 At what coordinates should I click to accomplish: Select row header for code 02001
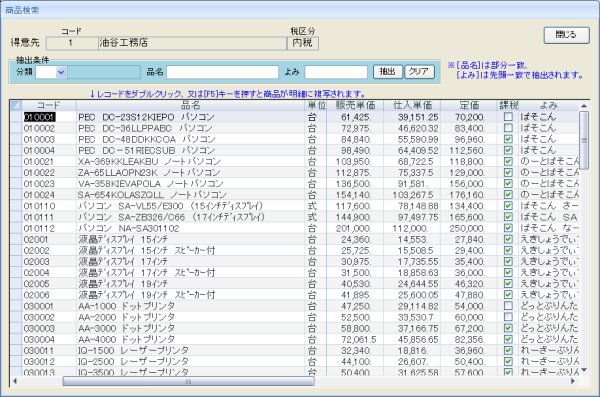[16, 239]
